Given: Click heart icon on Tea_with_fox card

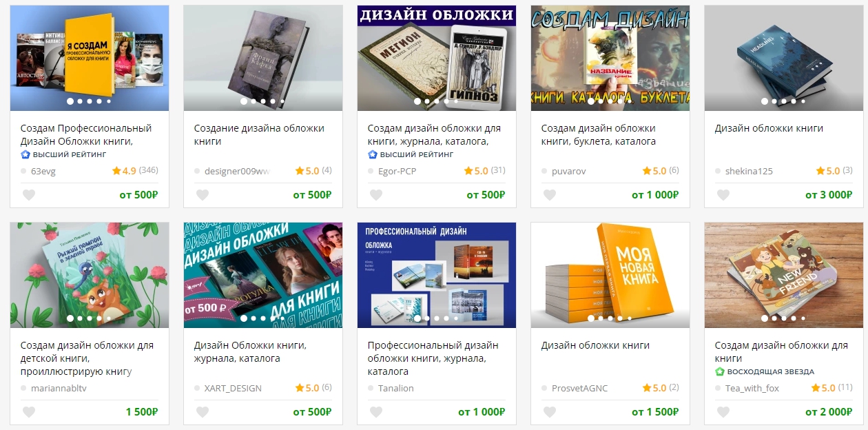Looking at the screenshot, I should (x=723, y=412).
